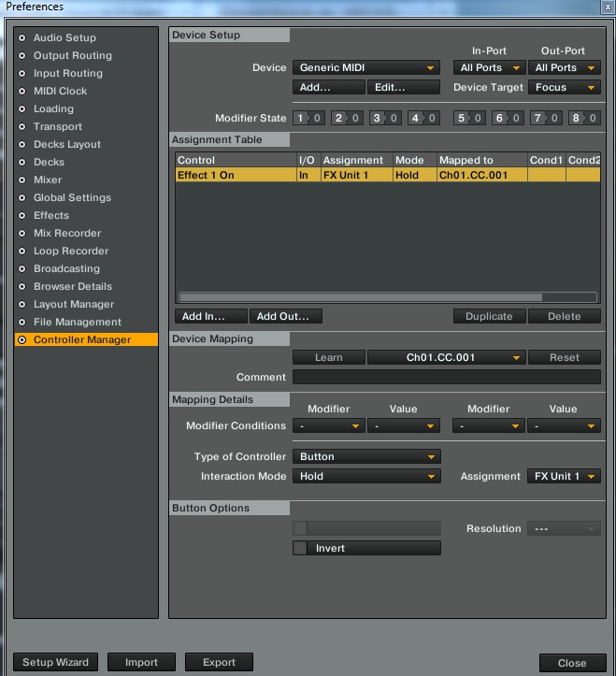Switch to File Management preferences
This screenshot has width=616, height=676.
pyautogui.click(x=78, y=322)
